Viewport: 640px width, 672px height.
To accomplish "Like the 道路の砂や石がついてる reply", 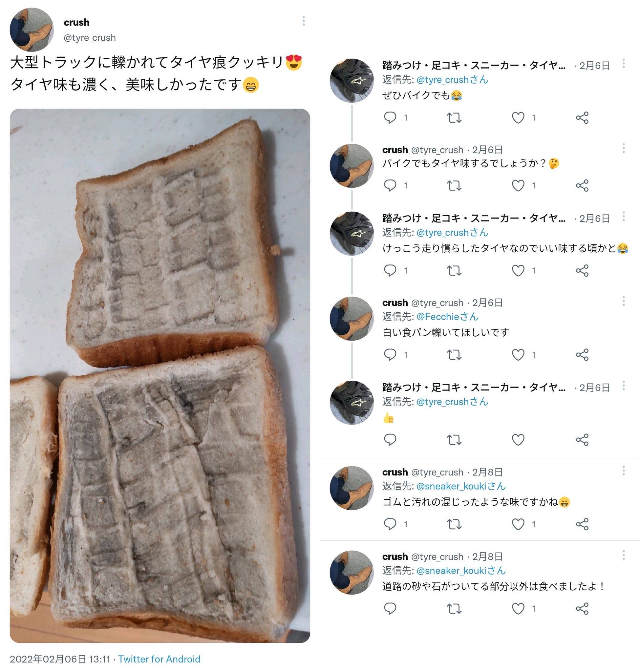I will [518, 609].
